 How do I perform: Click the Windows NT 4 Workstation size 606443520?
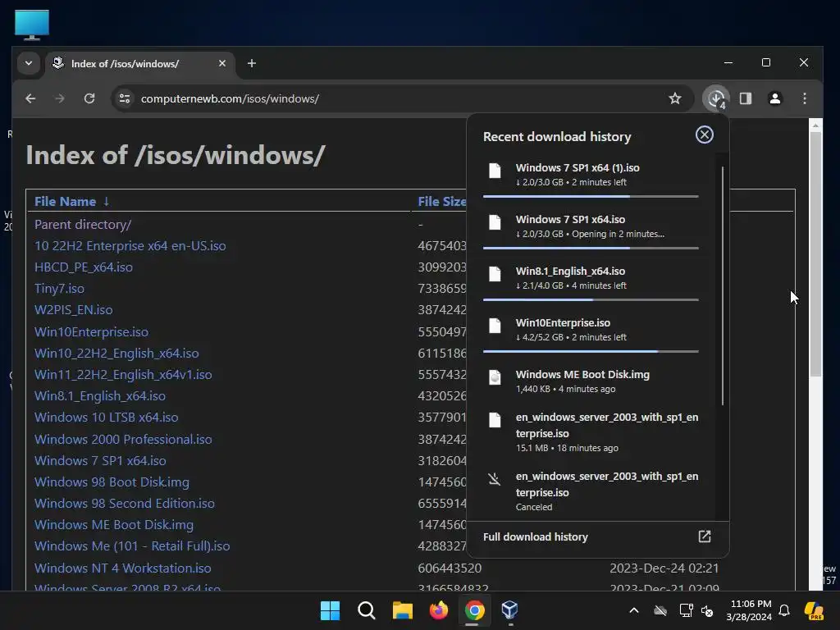click(450, 568)
